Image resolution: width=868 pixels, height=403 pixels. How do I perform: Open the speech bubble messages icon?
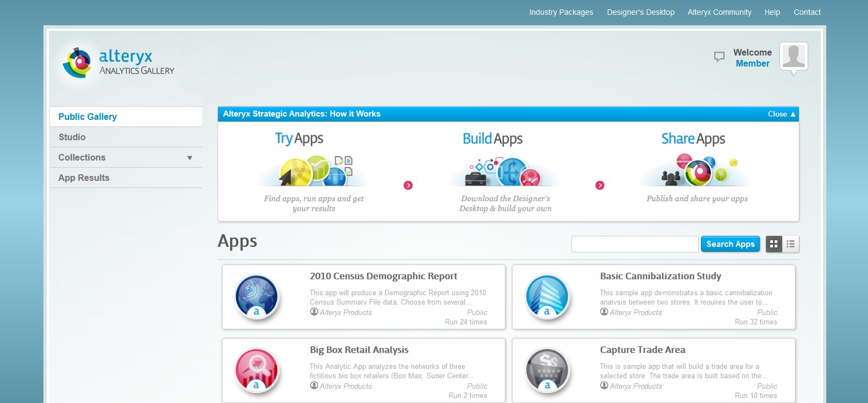tap(719, 57)
